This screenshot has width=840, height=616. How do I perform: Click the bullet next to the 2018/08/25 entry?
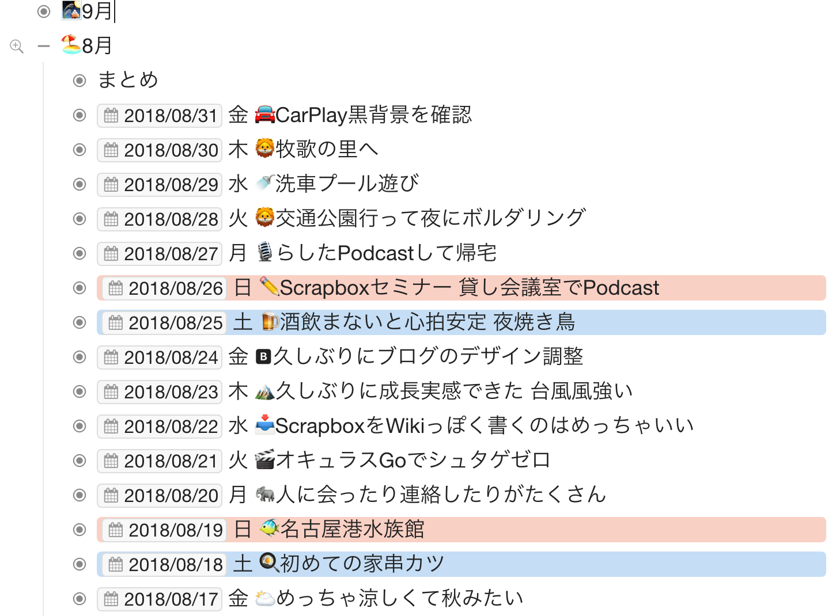[x=79, y=322]
